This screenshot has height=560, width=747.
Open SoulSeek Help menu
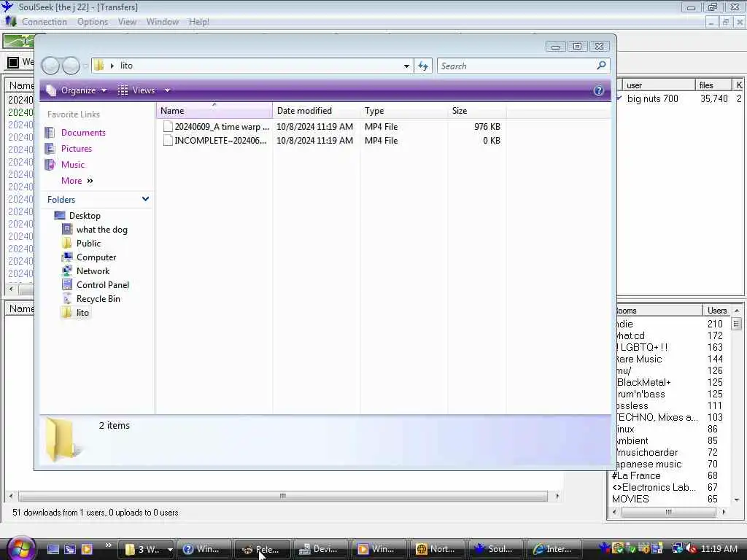[x=198, y=22]
